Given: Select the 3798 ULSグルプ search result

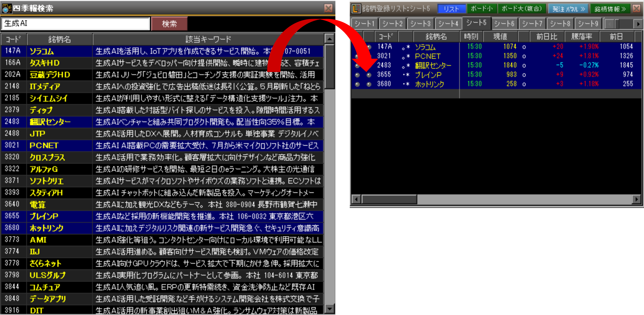Looking at the screenshot, I should point(162,275).
